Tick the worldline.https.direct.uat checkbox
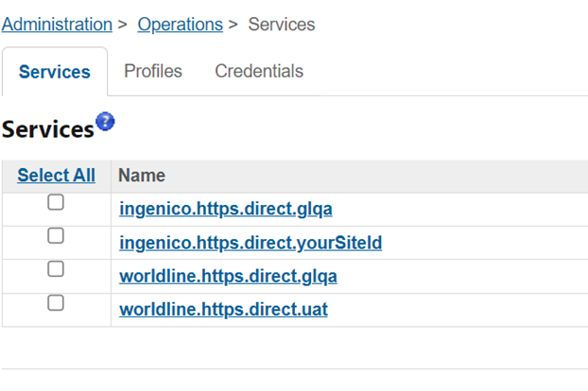 56,302
